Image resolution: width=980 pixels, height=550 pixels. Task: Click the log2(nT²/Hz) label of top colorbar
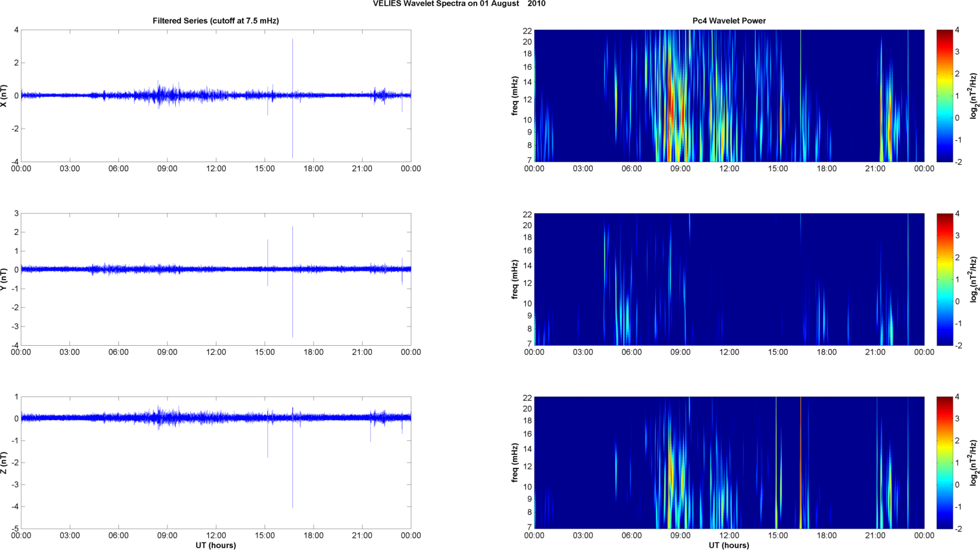point(974,96)
